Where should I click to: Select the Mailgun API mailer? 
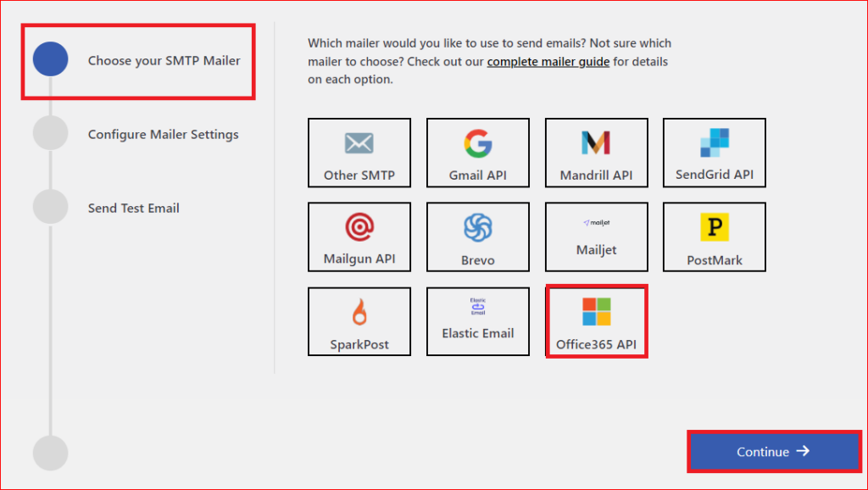359,237
